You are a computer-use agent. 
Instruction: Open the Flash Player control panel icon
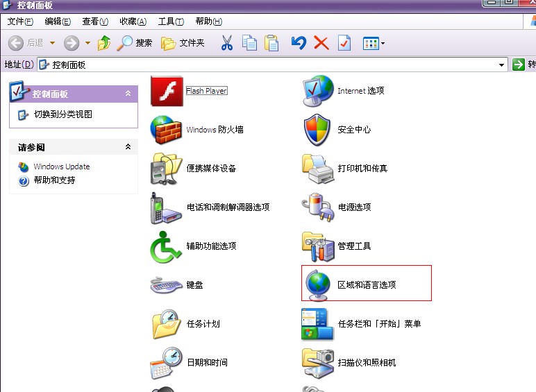pos(167,91)
